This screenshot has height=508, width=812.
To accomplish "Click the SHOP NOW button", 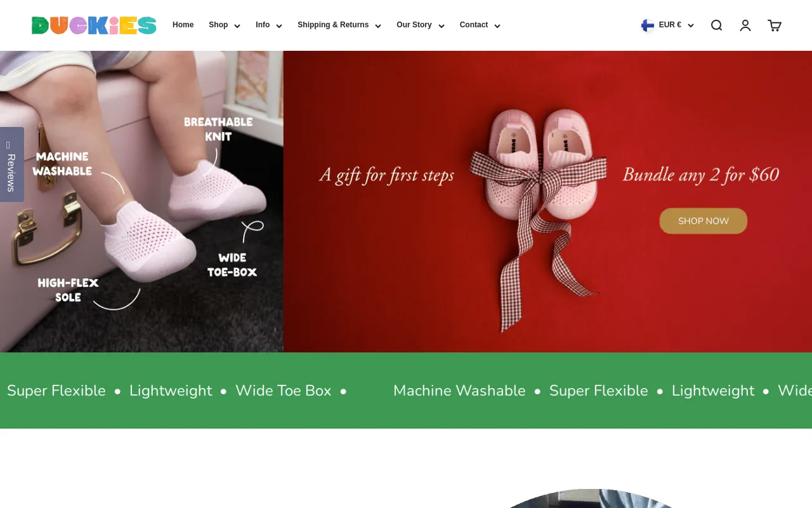I will pyautogui.click(x=703, y=220).
